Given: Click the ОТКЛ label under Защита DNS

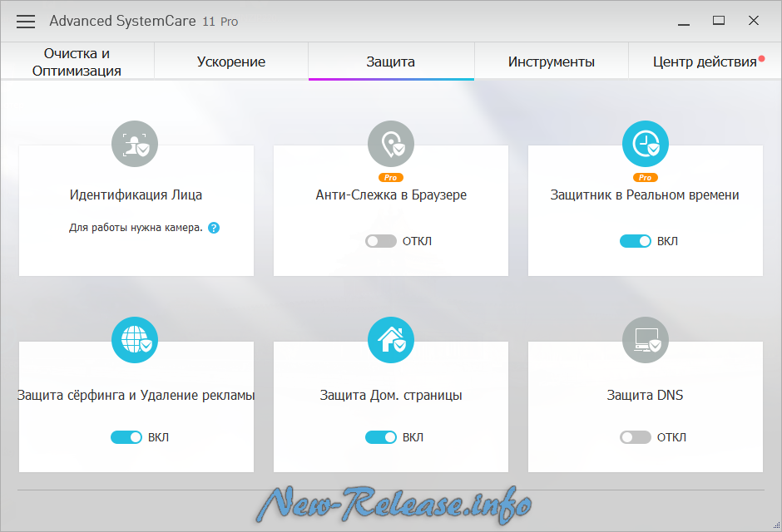Looking at the screenshot, I should pos(671,437).
